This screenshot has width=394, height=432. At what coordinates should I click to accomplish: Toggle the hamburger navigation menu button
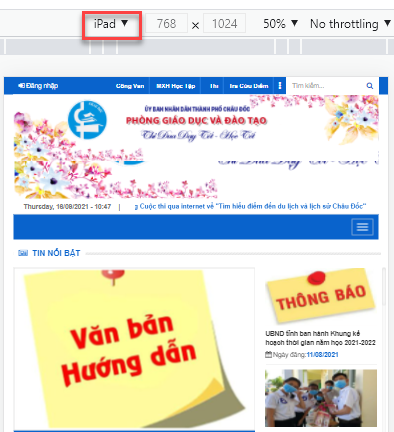tap(362, 227)
